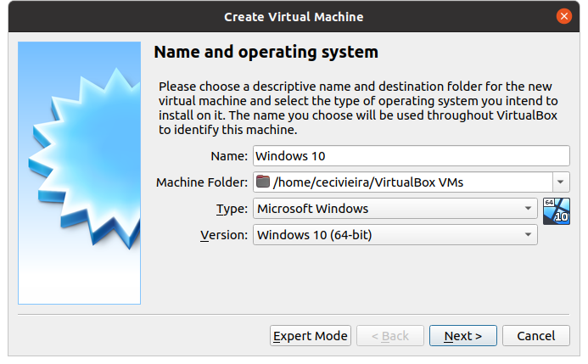Cancel the virtual machine creation
This screenshot has width=588, height=364.
(536, 335)
